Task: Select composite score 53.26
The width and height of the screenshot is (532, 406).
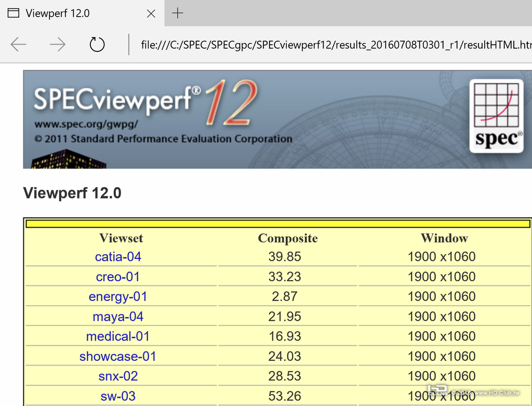Action: 285,396
